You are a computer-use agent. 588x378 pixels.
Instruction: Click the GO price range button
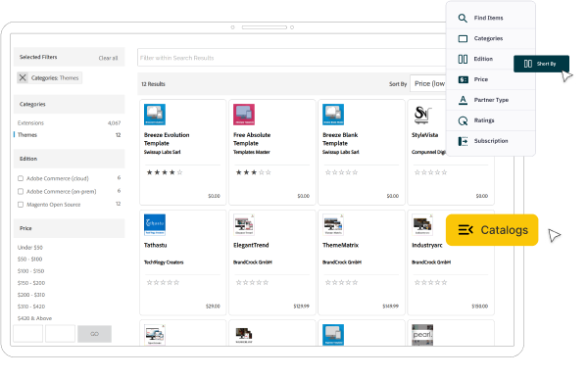click(x=94, y=334)
